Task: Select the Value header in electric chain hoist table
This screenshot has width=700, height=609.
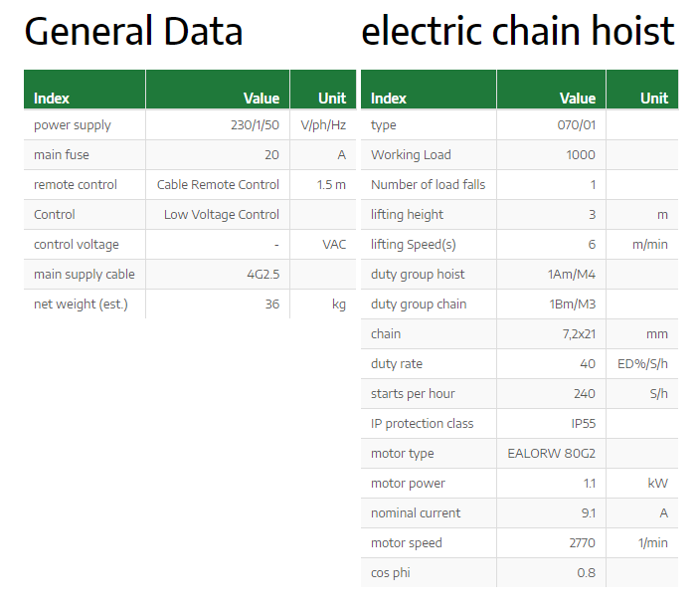Action: [x=578, y=99]
